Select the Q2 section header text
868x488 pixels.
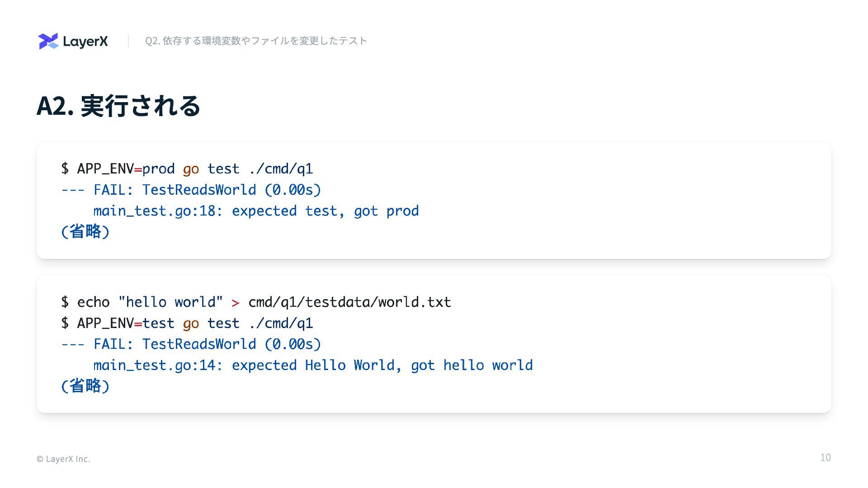[x=256, y=41]
